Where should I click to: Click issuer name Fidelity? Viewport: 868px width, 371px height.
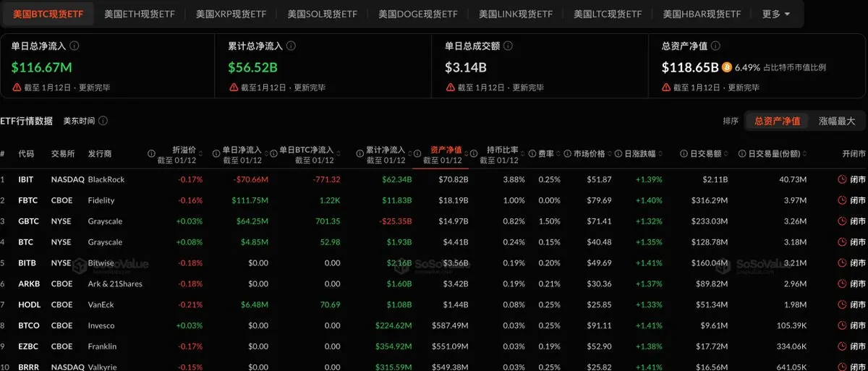(x=101, y=200)
